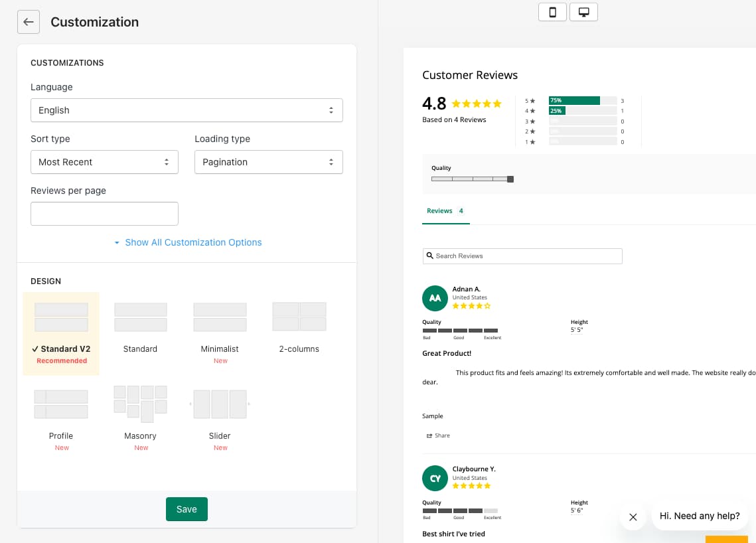Choose the Masonry design layout
Viewport: 756px width, 543px height.
[x=140, y=420]
